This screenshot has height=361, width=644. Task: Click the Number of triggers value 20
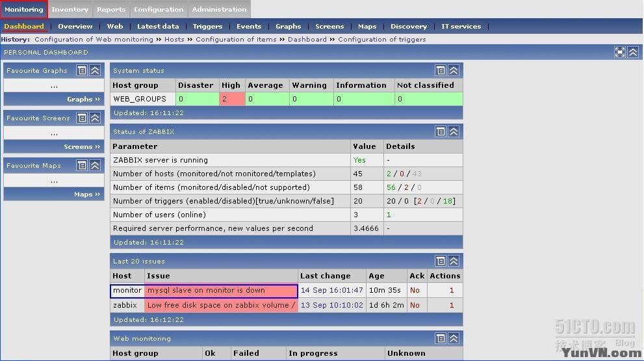(357, 201)
